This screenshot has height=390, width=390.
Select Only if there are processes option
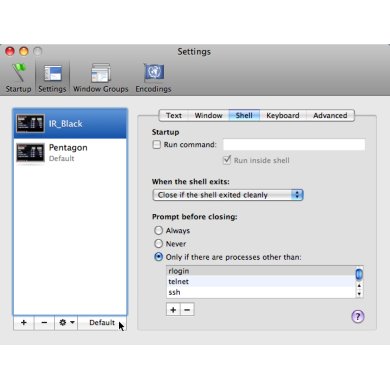coord(159,257)
